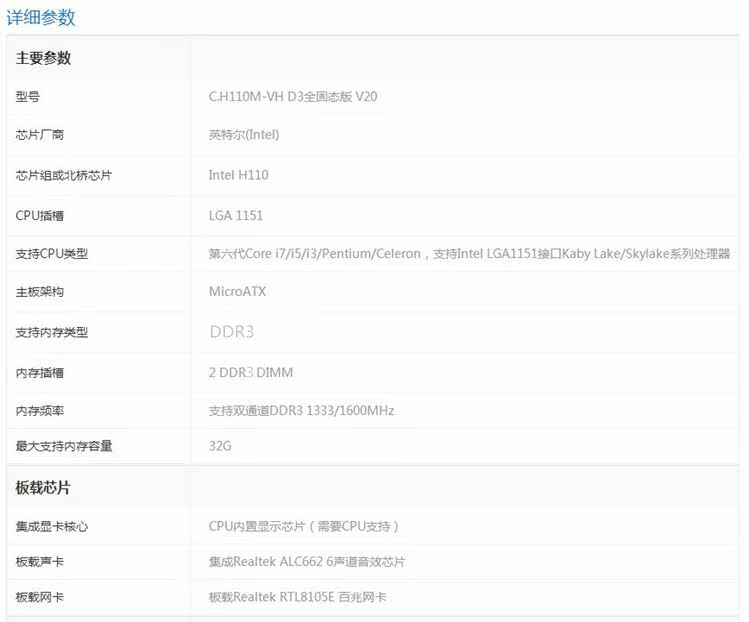
Task: Select the LGA 1151 value
Action: coord(235,215)
